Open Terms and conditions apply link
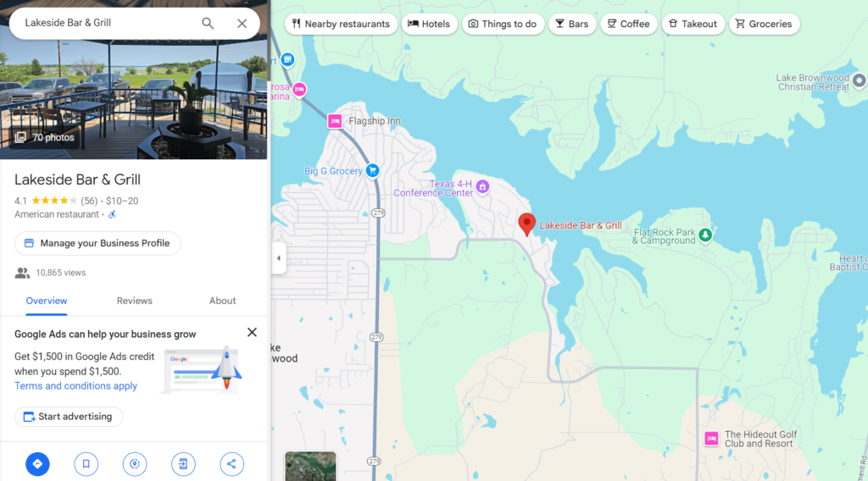Image resolution: width=868 pixels, height=481 pixels. click(75, 386)
